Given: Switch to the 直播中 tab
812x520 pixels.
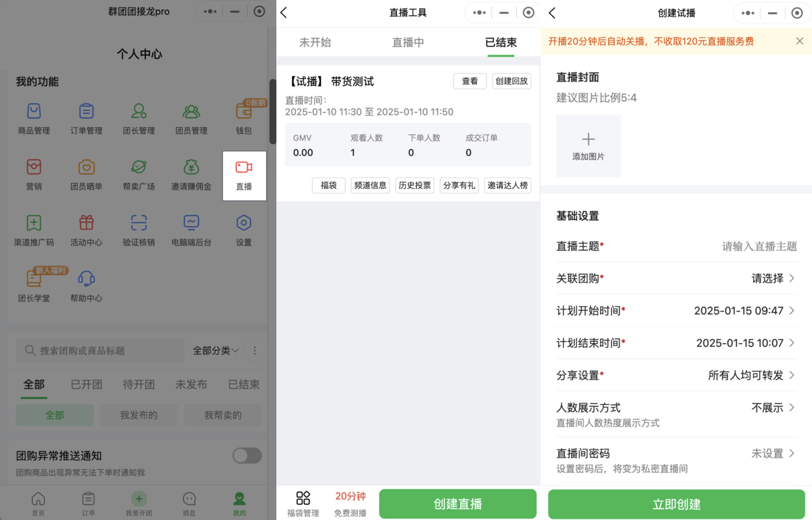Looking at the screenshot, I should (408, 43).
